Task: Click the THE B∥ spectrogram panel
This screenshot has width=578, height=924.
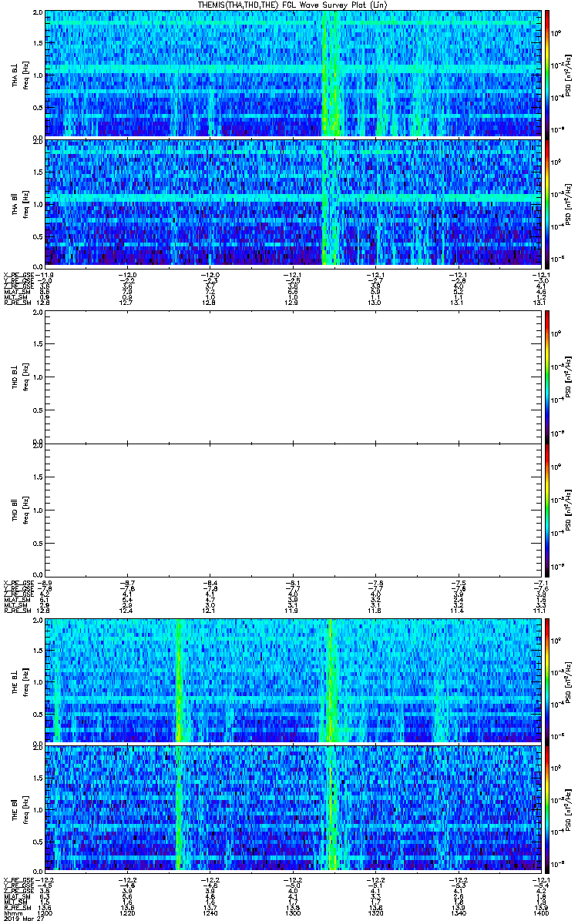Action: (292, 808)
